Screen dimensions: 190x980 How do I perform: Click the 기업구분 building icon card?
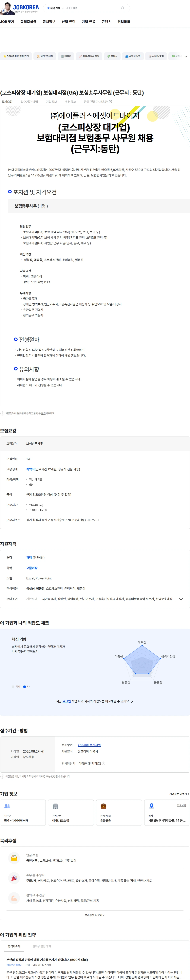click(71, 813)
